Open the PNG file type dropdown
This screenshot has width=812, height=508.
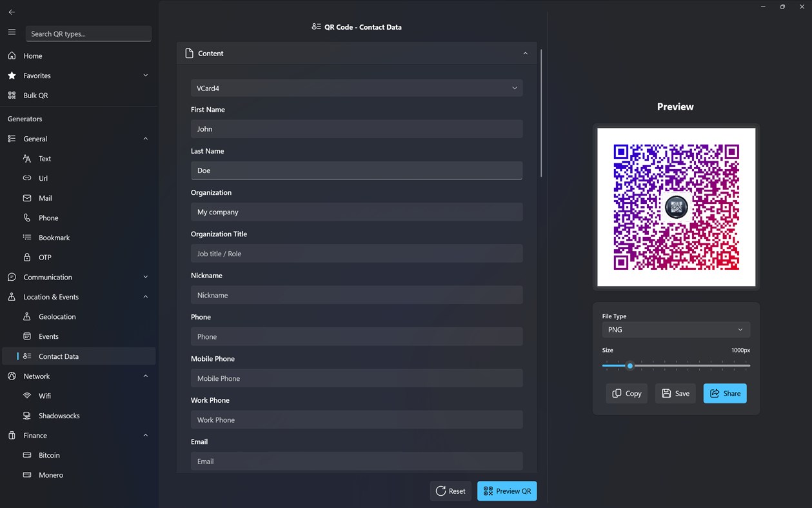coord(675,329)
